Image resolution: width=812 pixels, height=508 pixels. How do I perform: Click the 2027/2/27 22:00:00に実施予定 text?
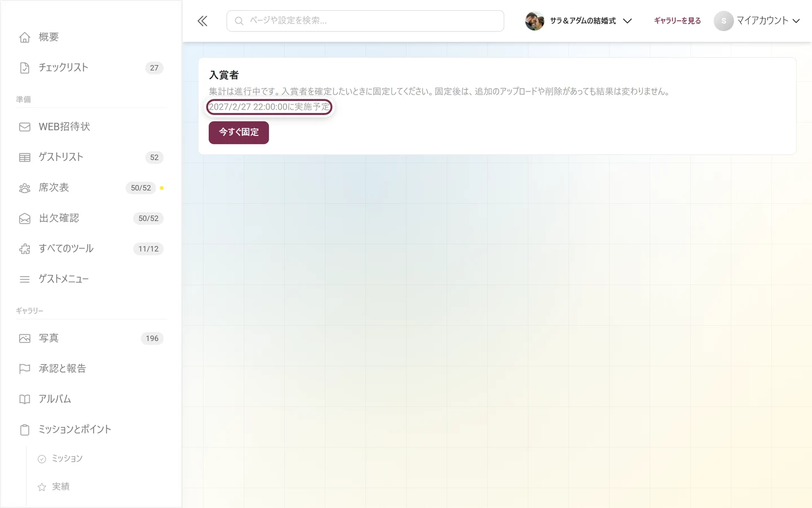point(269,107)
